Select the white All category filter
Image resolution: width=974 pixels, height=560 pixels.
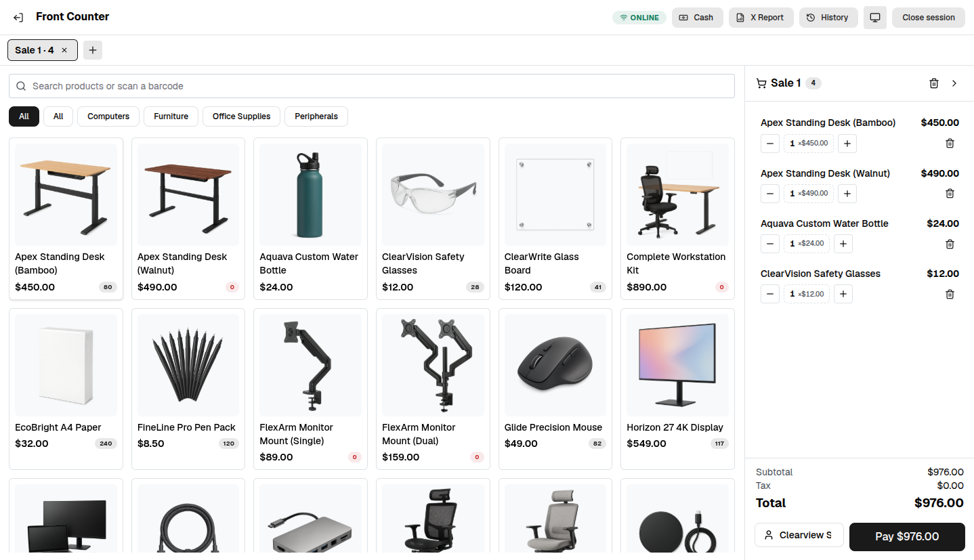pos(58,116)
